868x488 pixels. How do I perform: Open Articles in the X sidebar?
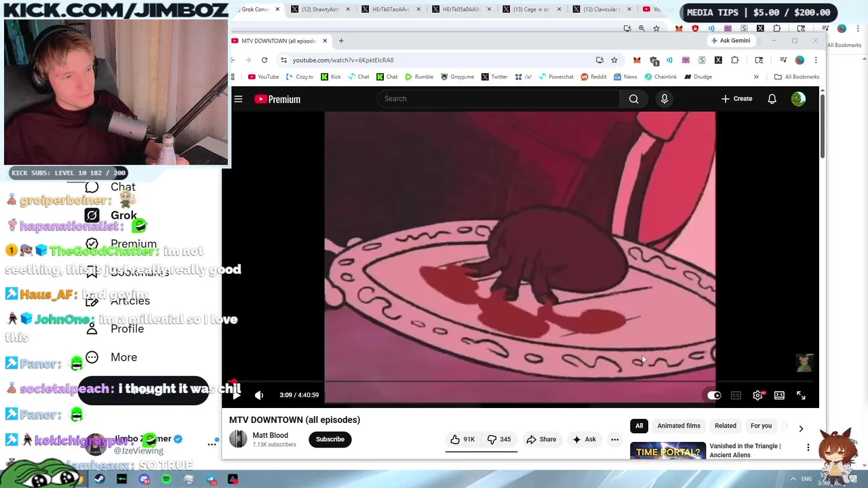[117, 301]
